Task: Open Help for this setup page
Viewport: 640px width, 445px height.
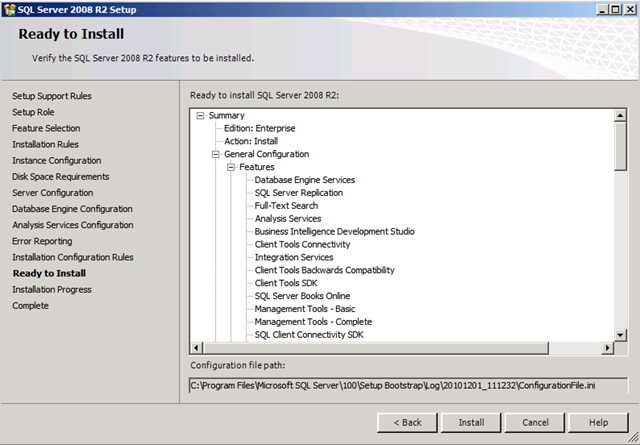Action: click(x=598, y=423)
